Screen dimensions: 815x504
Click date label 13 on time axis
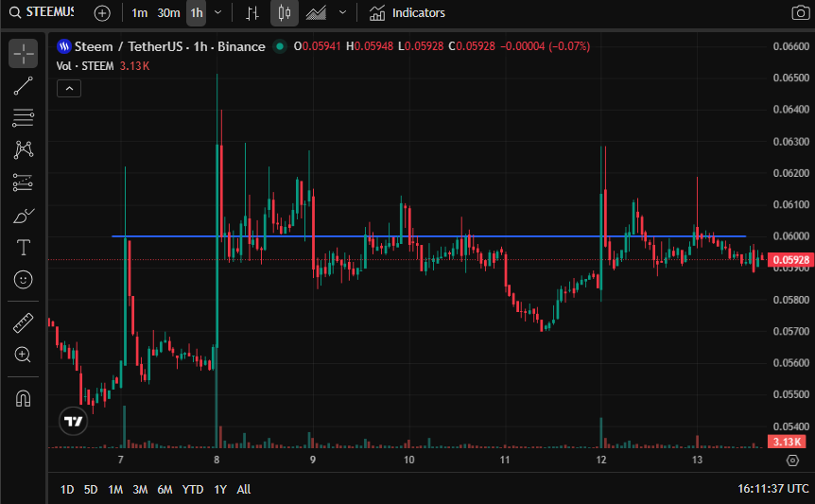697,460
